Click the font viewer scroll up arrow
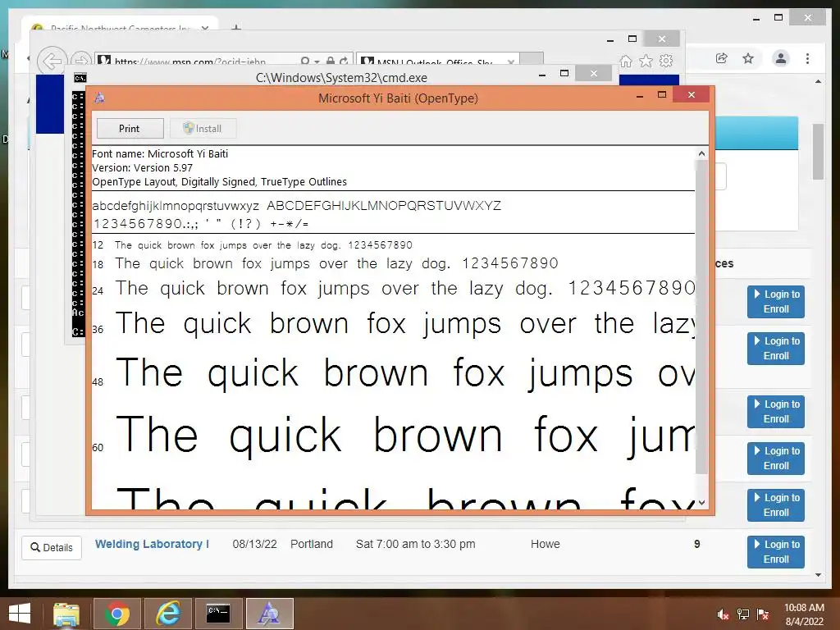 (701, 153)
